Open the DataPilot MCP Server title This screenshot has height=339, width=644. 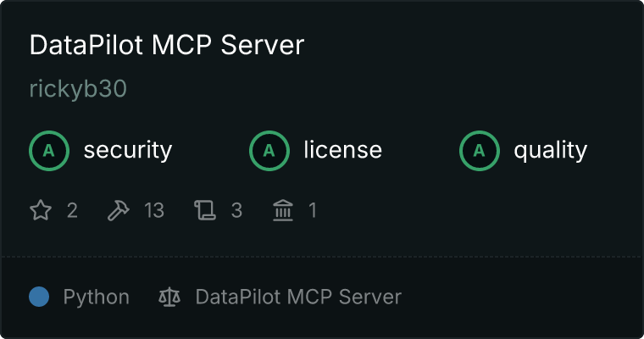coord(167,44)
